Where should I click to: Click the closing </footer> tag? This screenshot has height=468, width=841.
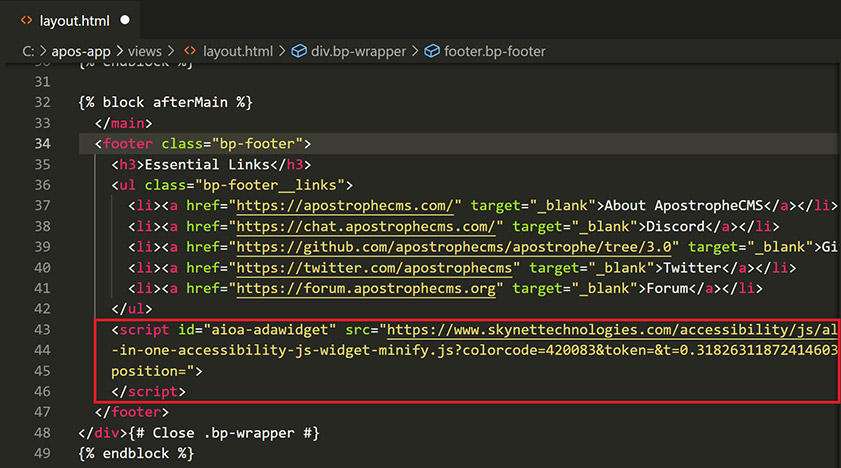click(x=132, y=412)
